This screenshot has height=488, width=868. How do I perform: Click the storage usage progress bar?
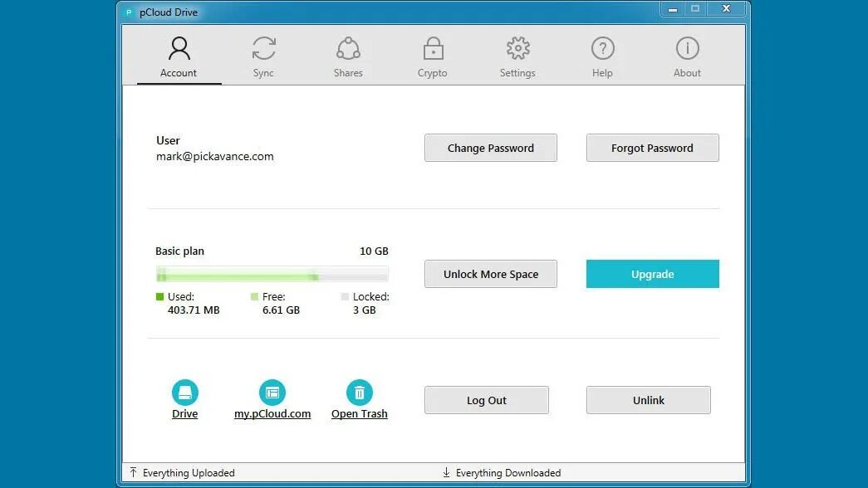tap(272, 275)
